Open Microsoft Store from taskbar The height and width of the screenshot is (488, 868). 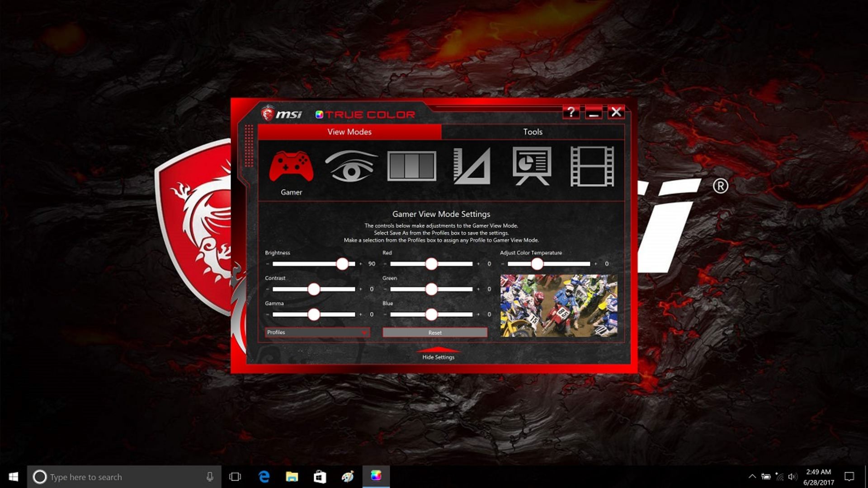tap(320, 477)
